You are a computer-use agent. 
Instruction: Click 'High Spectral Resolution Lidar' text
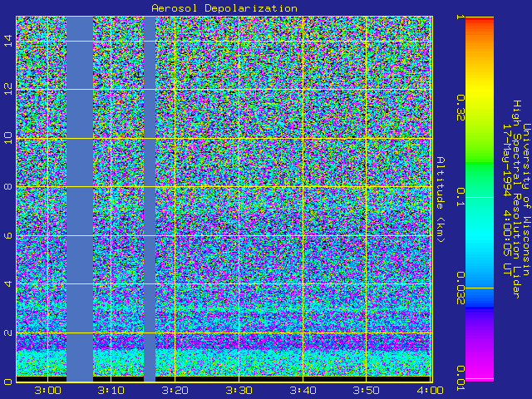pyautogui.click(x=516, y=199)
